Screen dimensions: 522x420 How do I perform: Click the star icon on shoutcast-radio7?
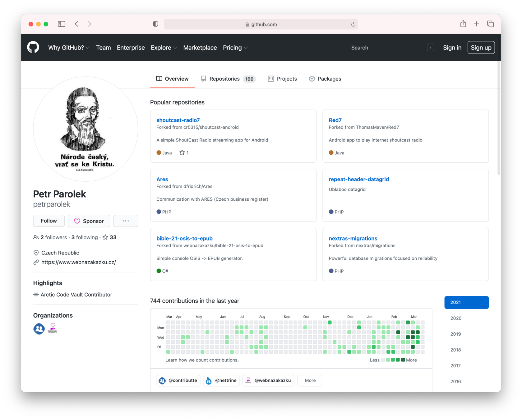(x=182, y=152)
